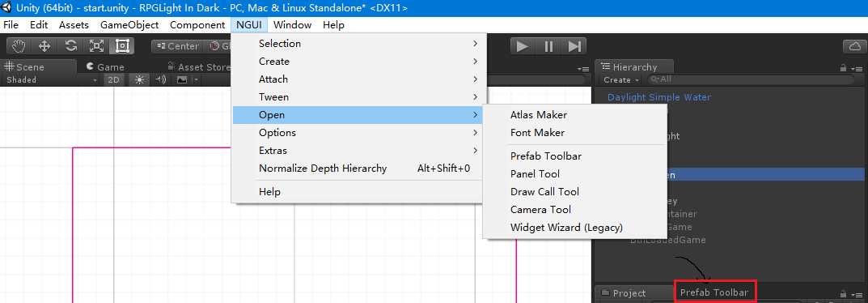This screenshot has width=868, height=303.
Task: Toggle scene effects image icon
Action: (x=181, y=79)
